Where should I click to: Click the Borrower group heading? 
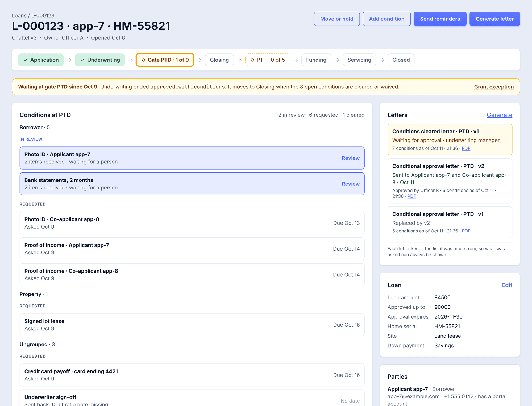(35, 127)
